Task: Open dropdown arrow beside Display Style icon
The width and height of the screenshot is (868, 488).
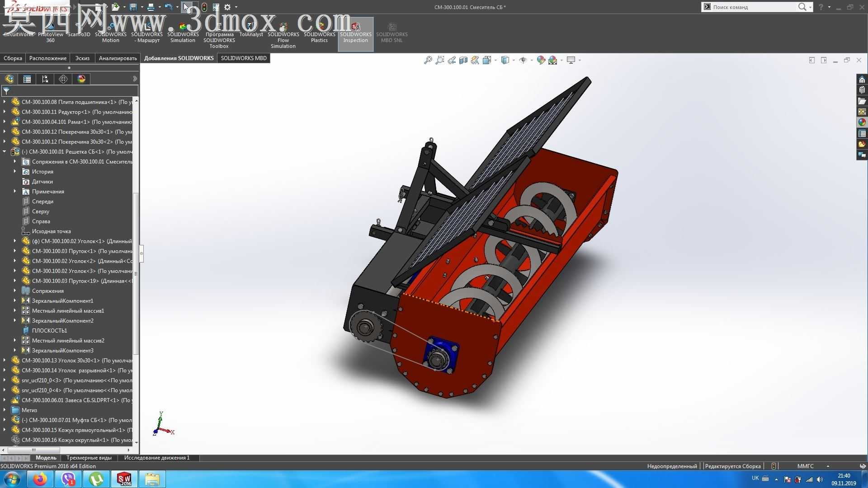Action: coord(514,60)
